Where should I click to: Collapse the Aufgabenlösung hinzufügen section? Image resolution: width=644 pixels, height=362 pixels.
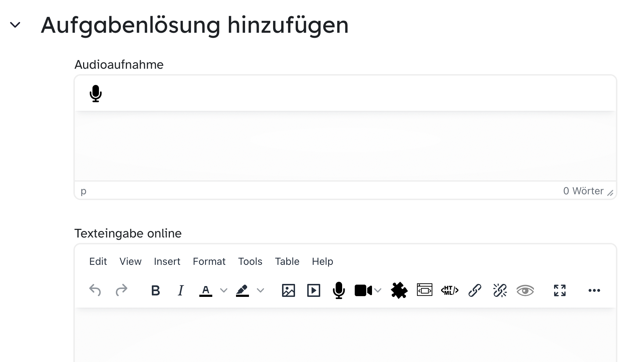point(15,25)
